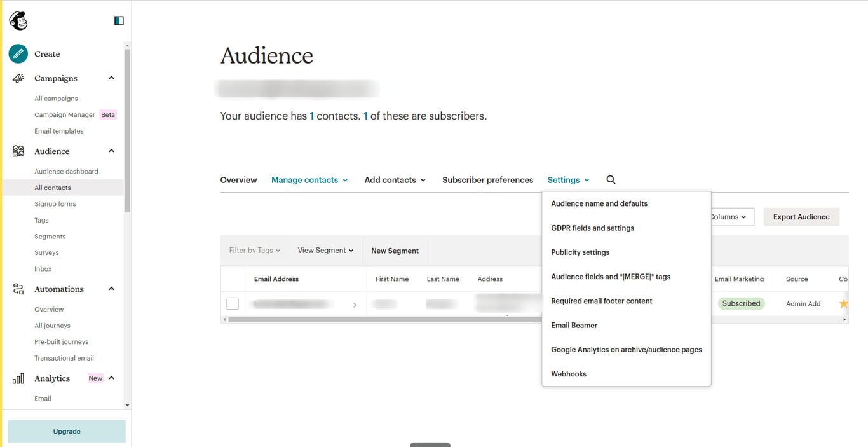
Task: Choose Webhooks from Settings menu
Action: pos(569,374)
